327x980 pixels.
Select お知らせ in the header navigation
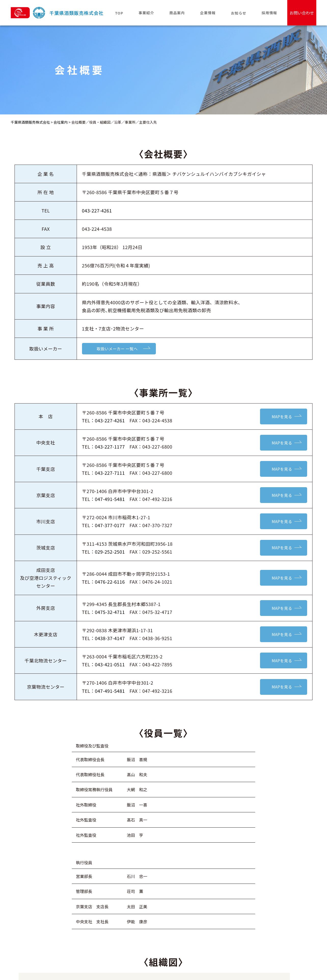pyautogui.click(x=238, y=13)
